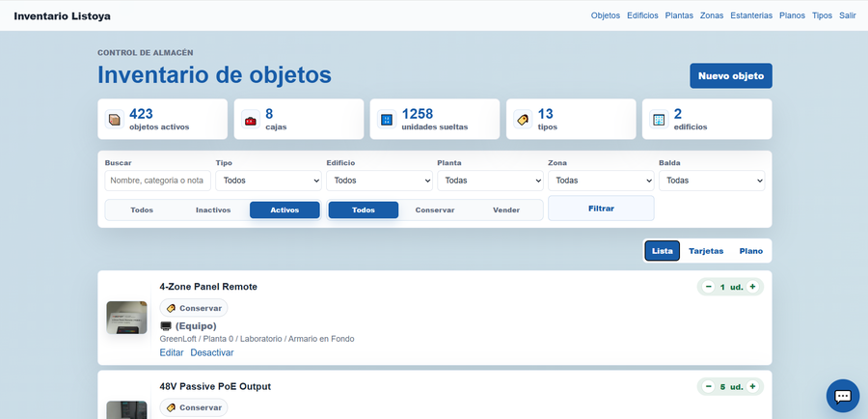
Task: Open Estanterias in the top navigation
Action: (x=751, y=15)
